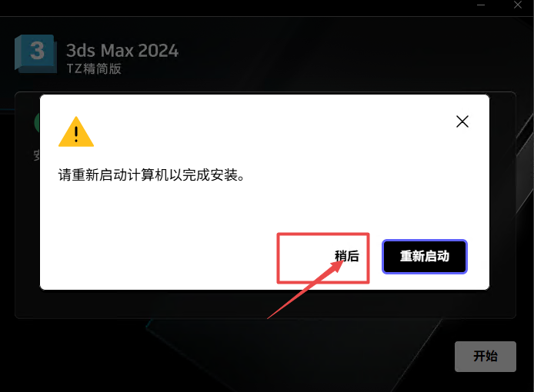This screenshot has height=392, width=534.
Task: Click the blue-outlined black button in the dialog
Action: [x=424, y=257]
